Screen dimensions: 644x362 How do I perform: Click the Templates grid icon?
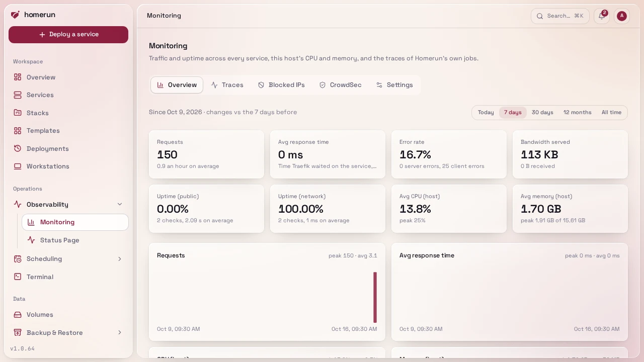coord(18,131)
